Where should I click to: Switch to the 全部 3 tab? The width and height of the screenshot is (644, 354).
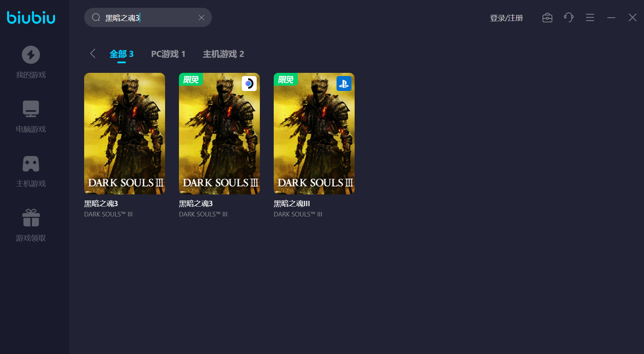121,54
